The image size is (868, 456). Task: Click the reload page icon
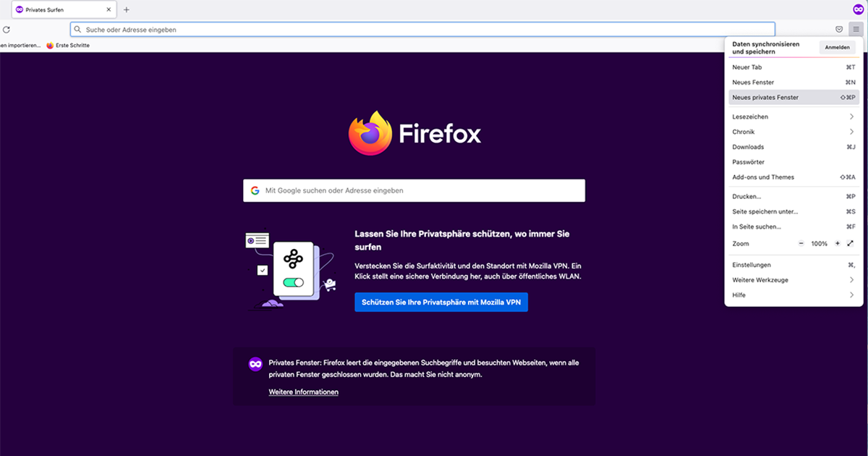(7, 30)
